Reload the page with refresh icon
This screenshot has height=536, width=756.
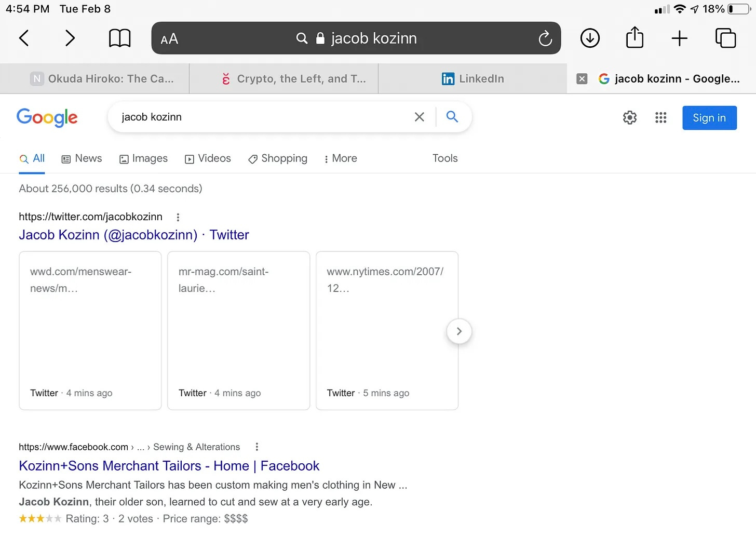pos(545,38)
